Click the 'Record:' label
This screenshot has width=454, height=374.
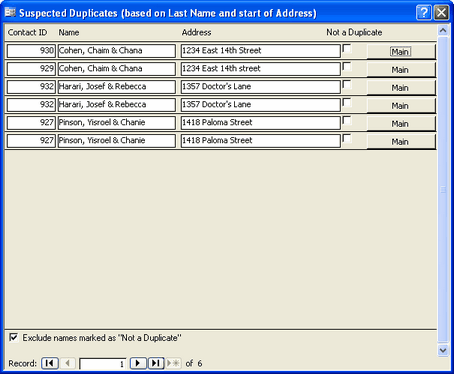[23, 363]
